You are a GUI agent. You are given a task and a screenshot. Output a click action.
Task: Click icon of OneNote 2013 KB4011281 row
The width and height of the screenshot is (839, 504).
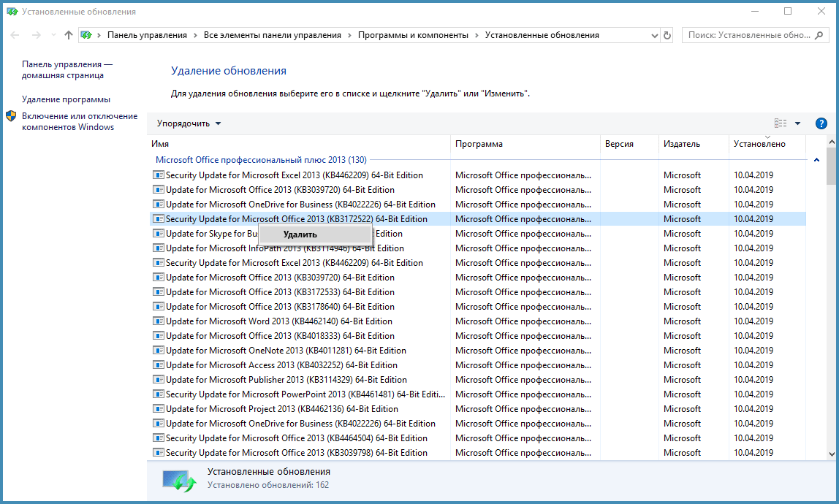tap(159, 351)
